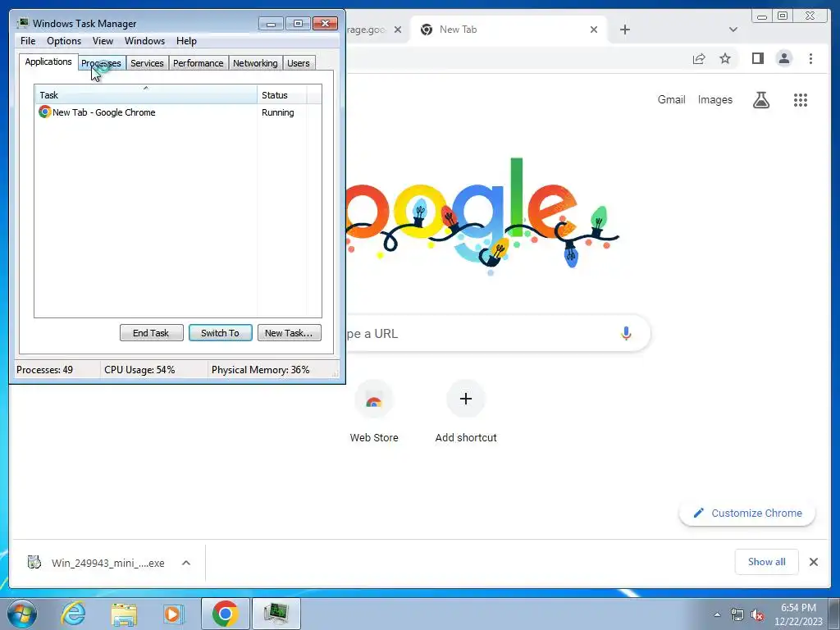Open the Help menu in Task Manager
This screenshot has width=840, height=630.
(186, 41)
